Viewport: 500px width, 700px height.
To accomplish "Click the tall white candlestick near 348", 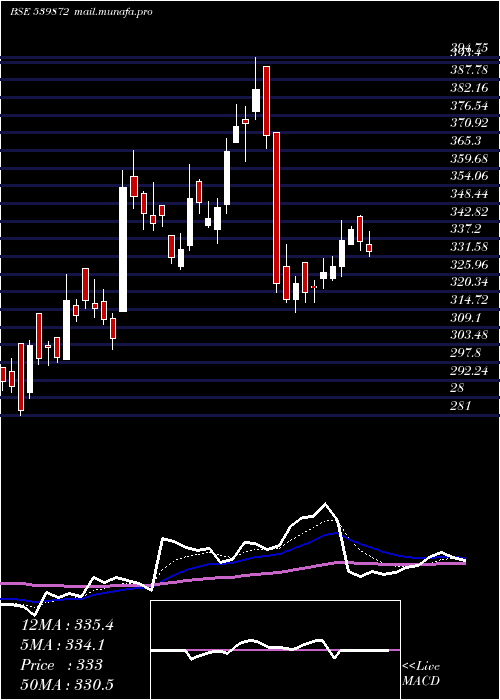I will 123,249.
